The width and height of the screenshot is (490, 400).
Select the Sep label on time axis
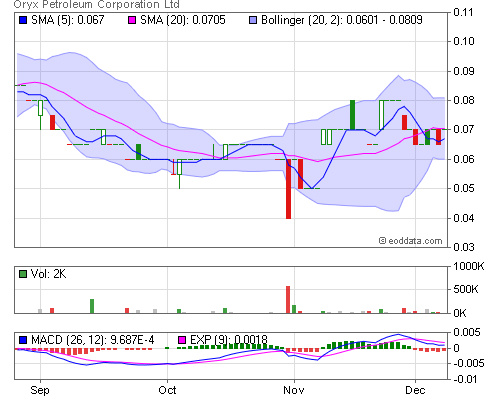pyautogui.click(x=40, y=390)
